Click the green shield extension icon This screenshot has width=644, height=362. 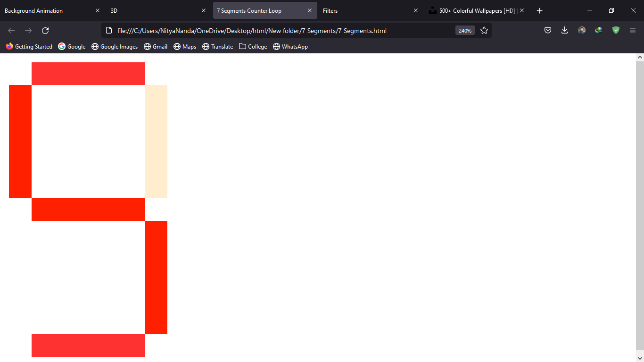pos(615,30)
